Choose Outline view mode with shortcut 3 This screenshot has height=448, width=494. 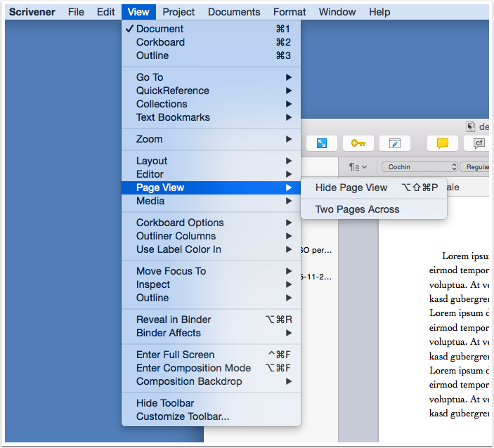(211, 55)
